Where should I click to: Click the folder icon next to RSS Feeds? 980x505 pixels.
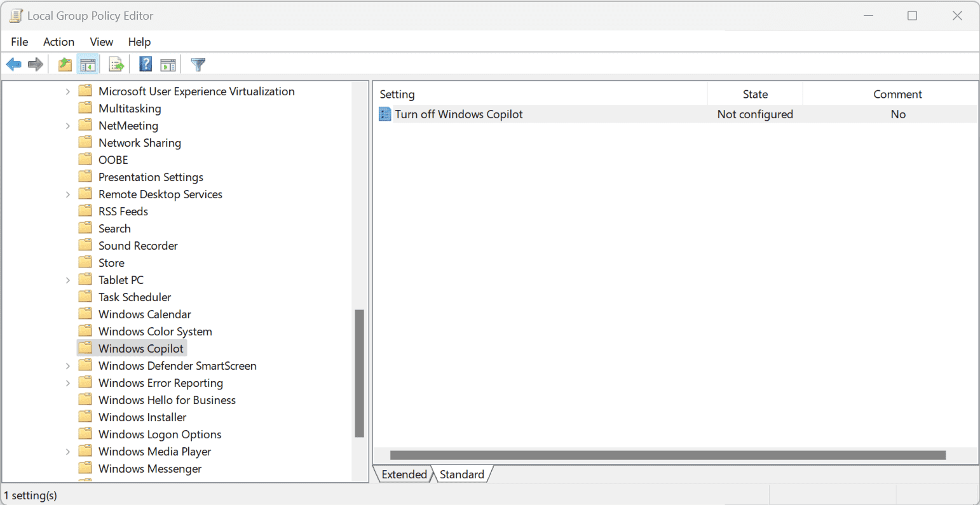[85, 212]
